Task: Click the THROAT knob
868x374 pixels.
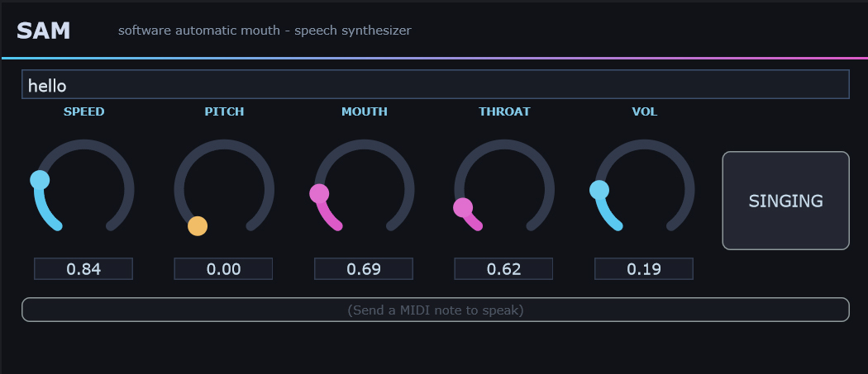Action: pyautogui.click(x=503, y=189)
